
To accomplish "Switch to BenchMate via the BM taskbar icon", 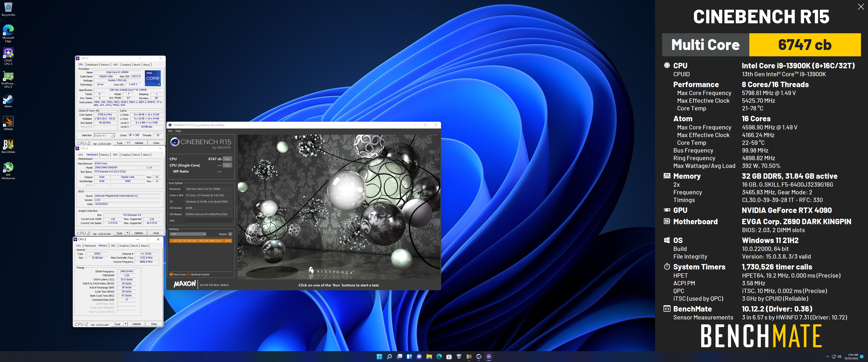I will [x=469, y=356].
